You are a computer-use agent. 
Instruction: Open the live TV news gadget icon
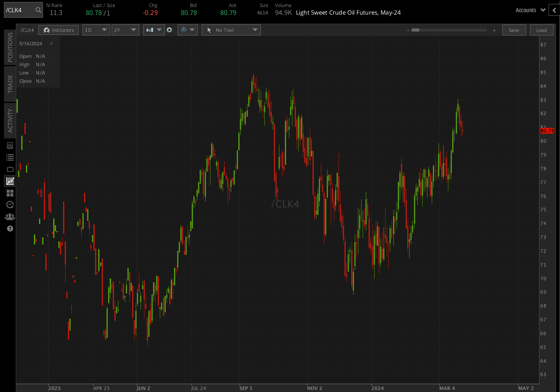pyautogui.click(x=10, y=169)
